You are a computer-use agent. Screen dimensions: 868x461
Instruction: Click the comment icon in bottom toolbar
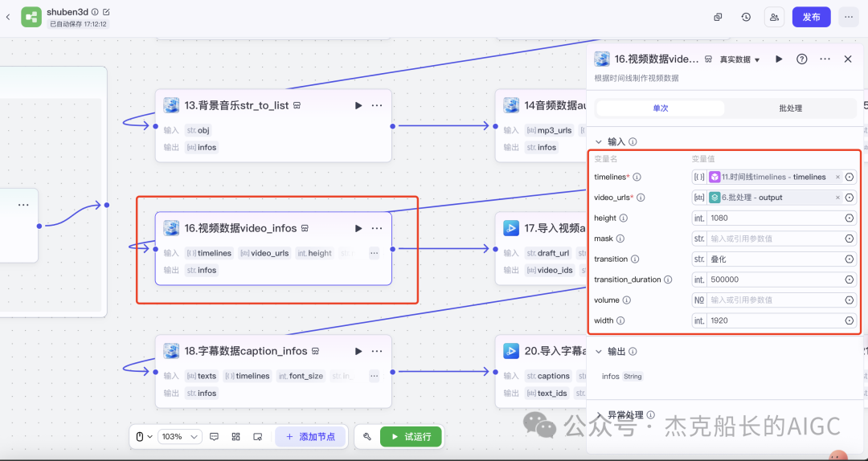pos(215,437)
